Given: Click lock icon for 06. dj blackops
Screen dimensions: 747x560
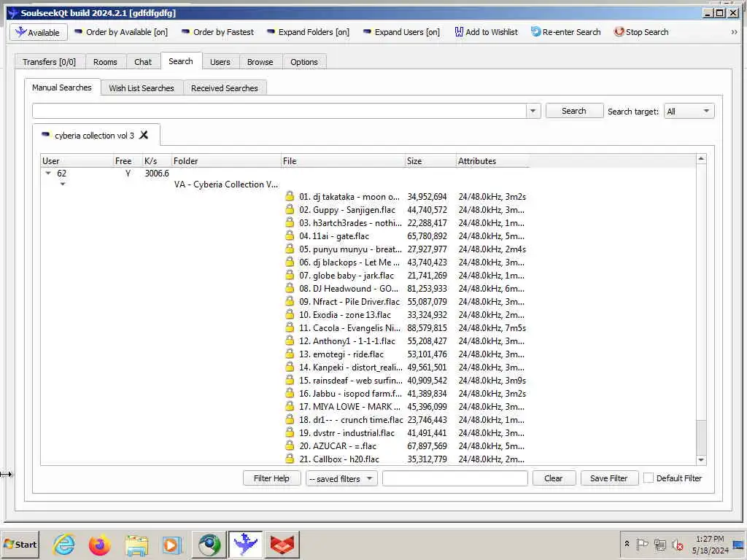Looking at the screenshot, I should point(290,262).
